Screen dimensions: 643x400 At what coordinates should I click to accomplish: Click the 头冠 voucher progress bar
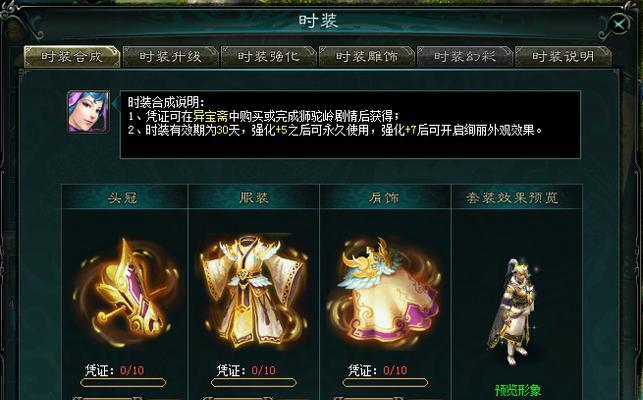(x=123, y=383)
